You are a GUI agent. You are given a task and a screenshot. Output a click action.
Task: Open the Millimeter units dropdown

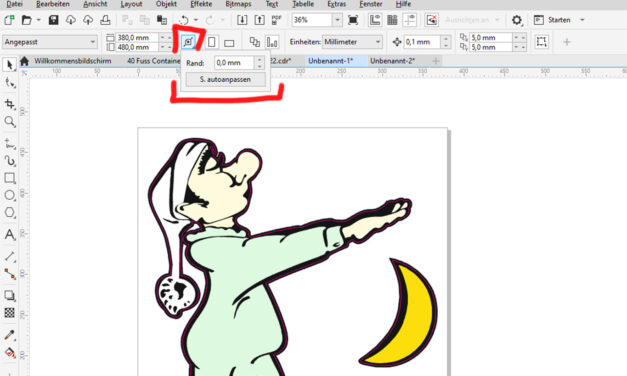coord(352,42)
